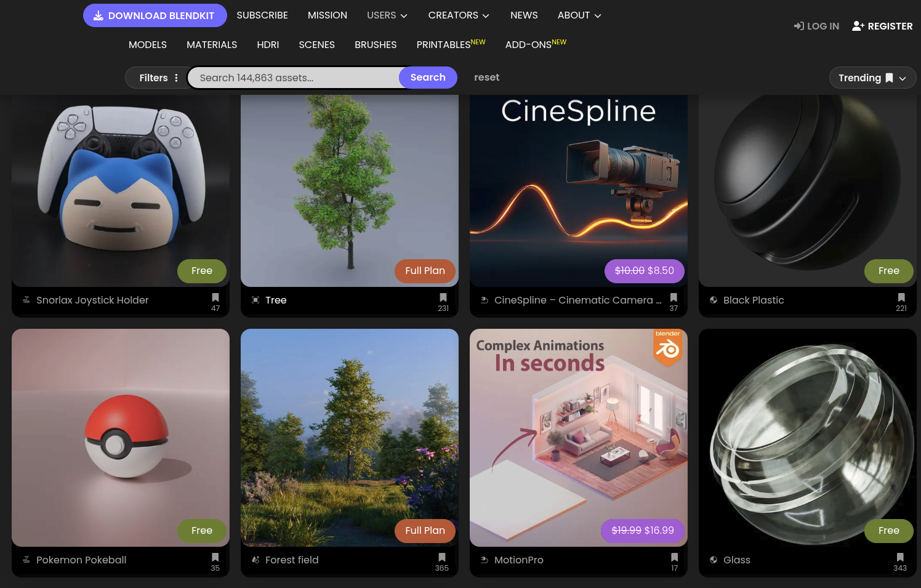The image size is (921, 588).
Task: Open MotionPro Complex Animations thumbnail
Action: click(579, 438)
